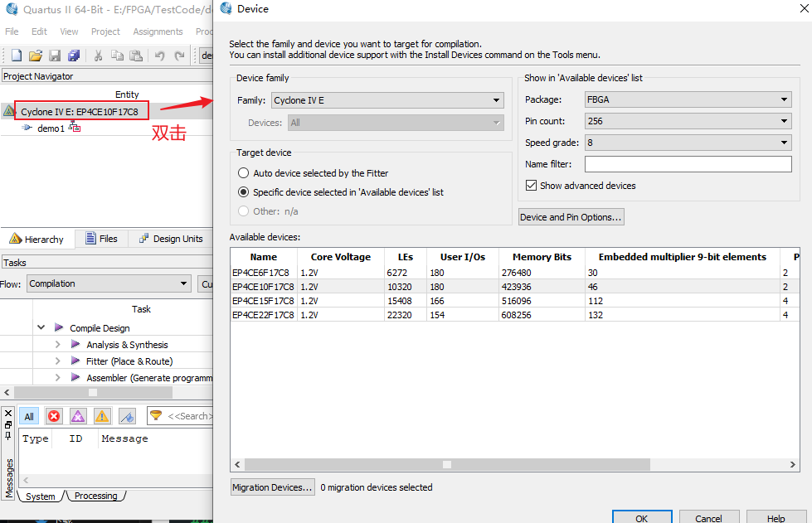The height and width of the screenshot is (523, 812).
Task: Click the Help button in the Device dialog
Action: pyautogui.click(x=776, y=517)
